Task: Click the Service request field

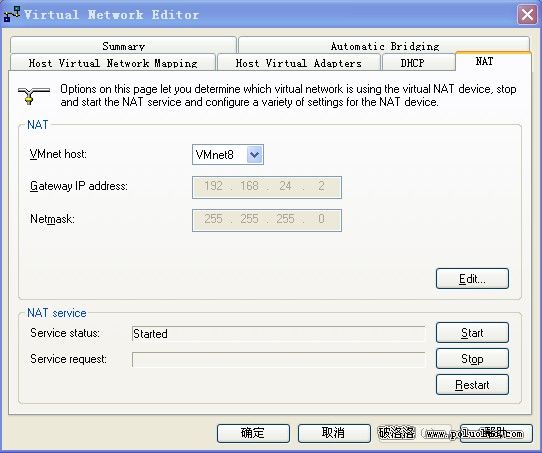Action: (279, 359)
